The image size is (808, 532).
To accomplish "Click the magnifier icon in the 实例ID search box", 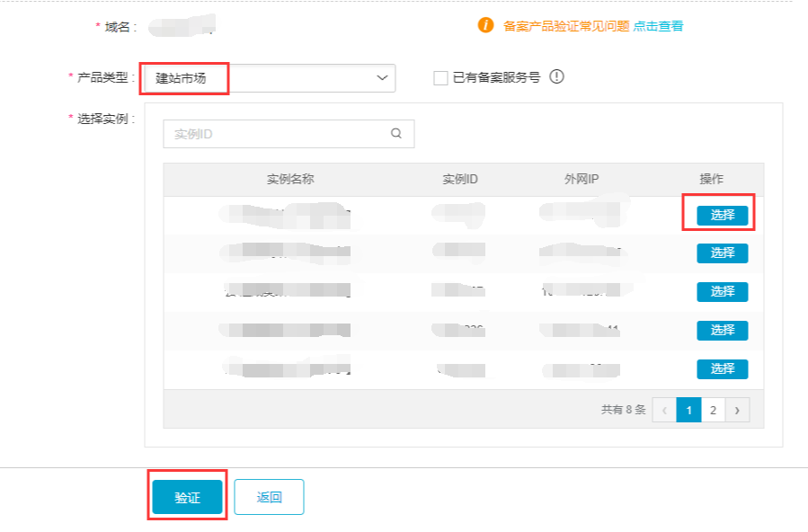I will [396, 134].
